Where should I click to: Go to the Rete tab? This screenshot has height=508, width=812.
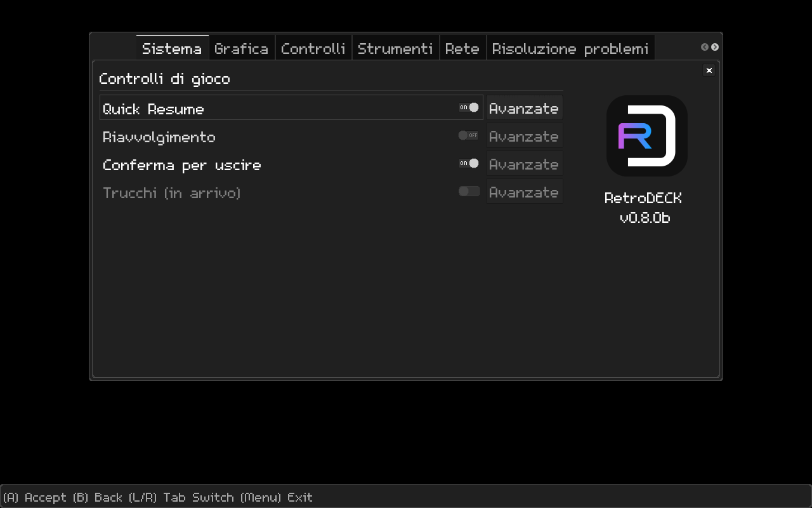[x=462, y=49]
